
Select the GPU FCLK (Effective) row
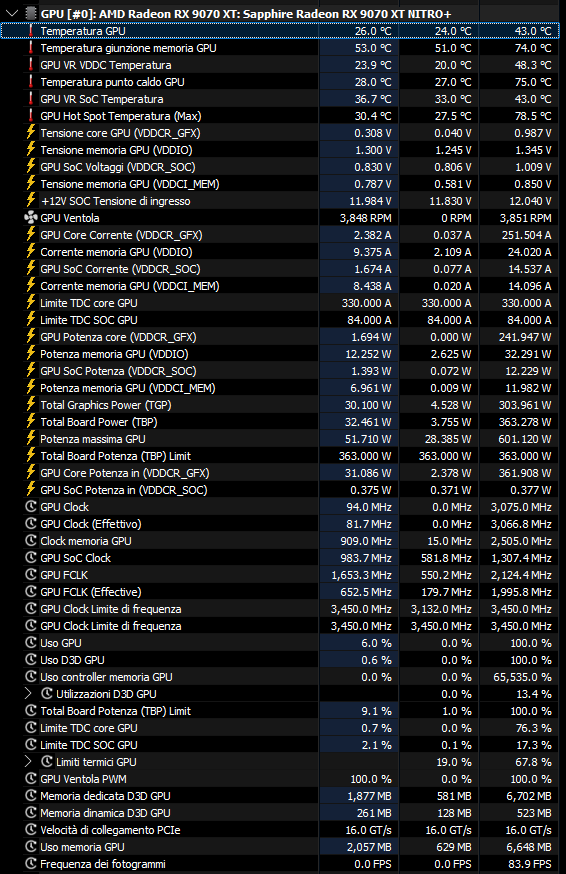point(280,592)
